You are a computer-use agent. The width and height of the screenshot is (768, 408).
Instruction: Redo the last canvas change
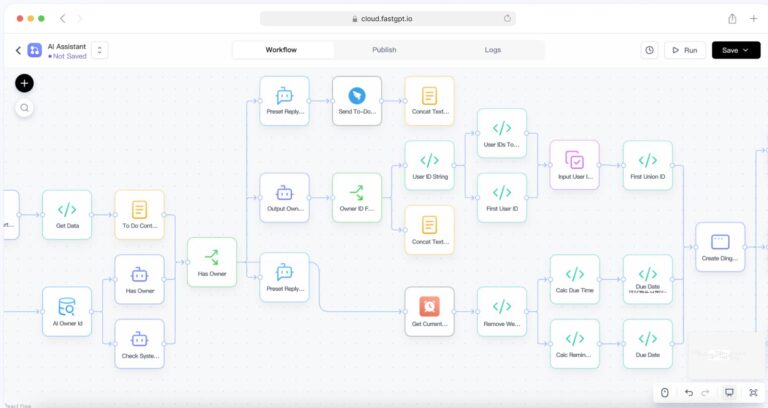click(x=705, y=392)
